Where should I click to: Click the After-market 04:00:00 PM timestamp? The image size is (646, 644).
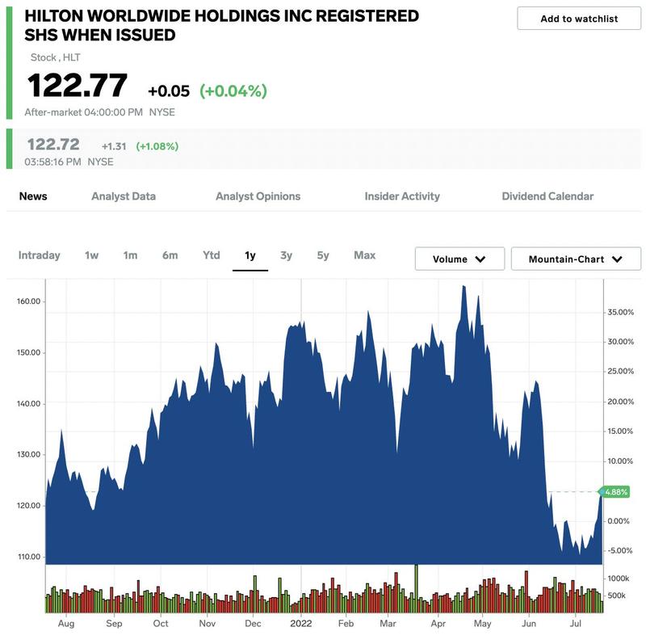(84, 112)
